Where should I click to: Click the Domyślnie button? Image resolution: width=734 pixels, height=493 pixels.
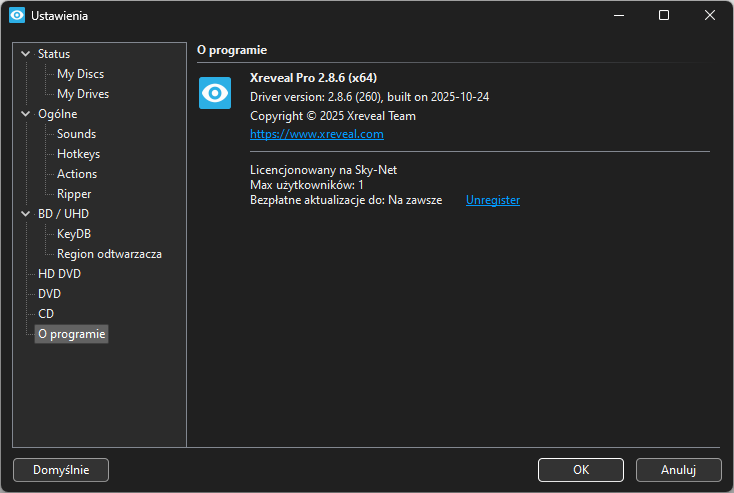(x=61, y=470)
